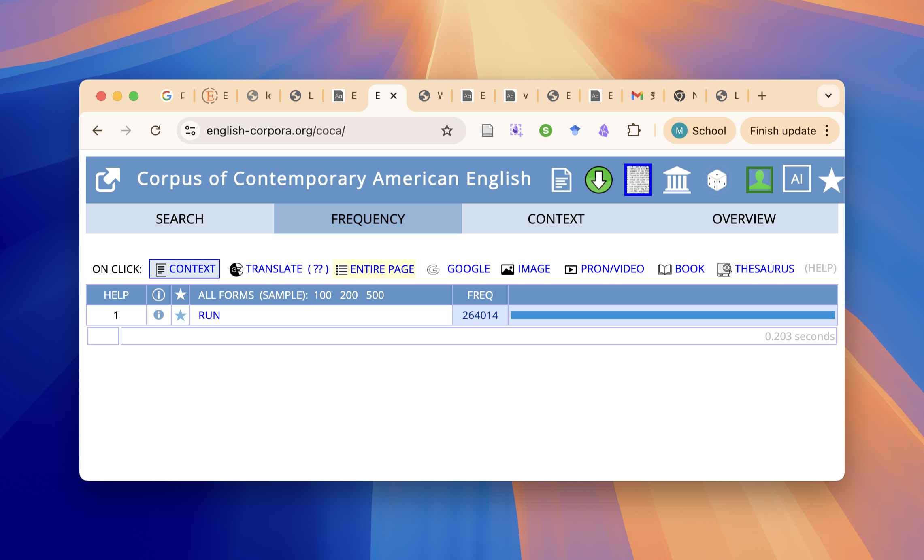Viewport: 924px width, 560px height.
Task: Open the School profile menu
Action: 699,131
